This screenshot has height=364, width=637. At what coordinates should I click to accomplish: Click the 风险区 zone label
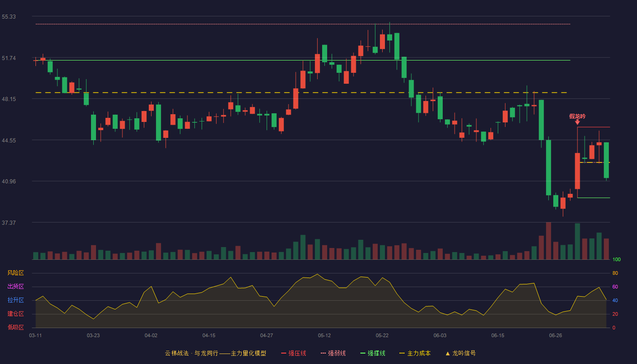coord(15,273)
